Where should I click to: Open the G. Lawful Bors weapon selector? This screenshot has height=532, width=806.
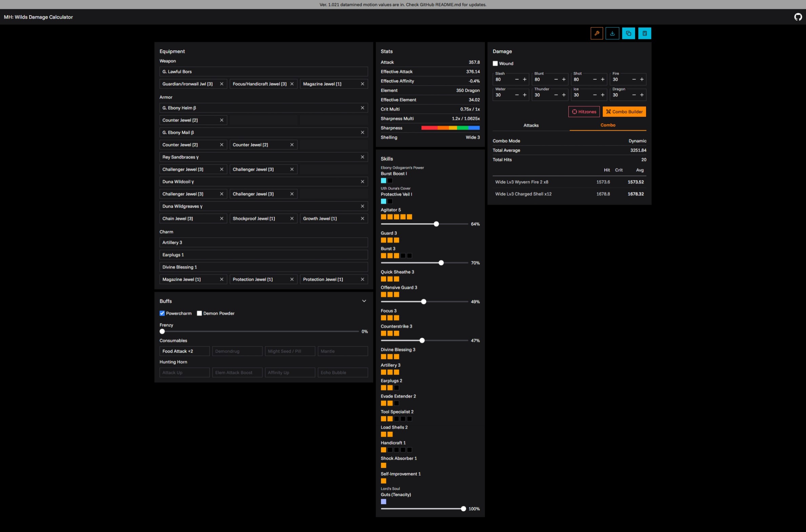263,71
